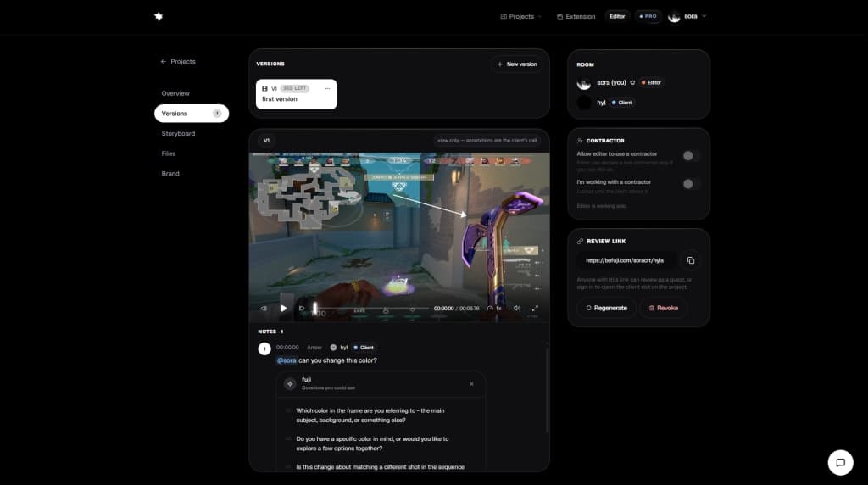
Task: Click the fuji assistant sparkle icon
Action: click(x=290, y=384)
